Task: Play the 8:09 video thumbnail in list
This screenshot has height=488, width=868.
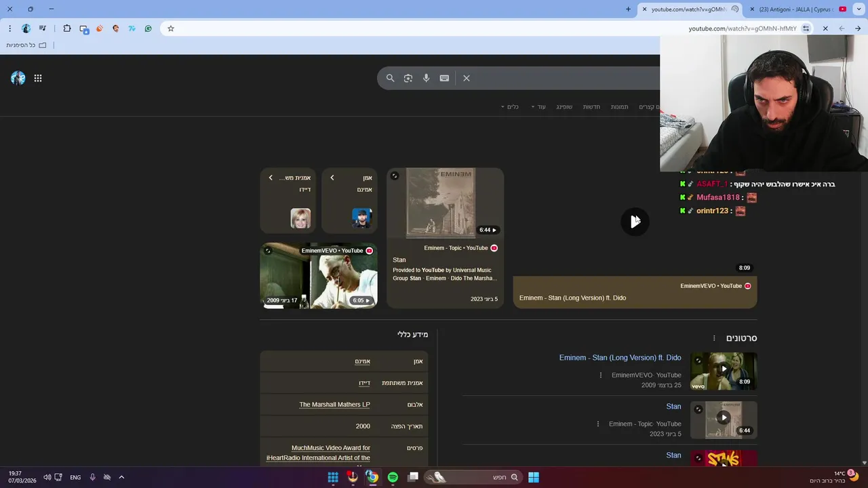Action: tap(724, 371)
